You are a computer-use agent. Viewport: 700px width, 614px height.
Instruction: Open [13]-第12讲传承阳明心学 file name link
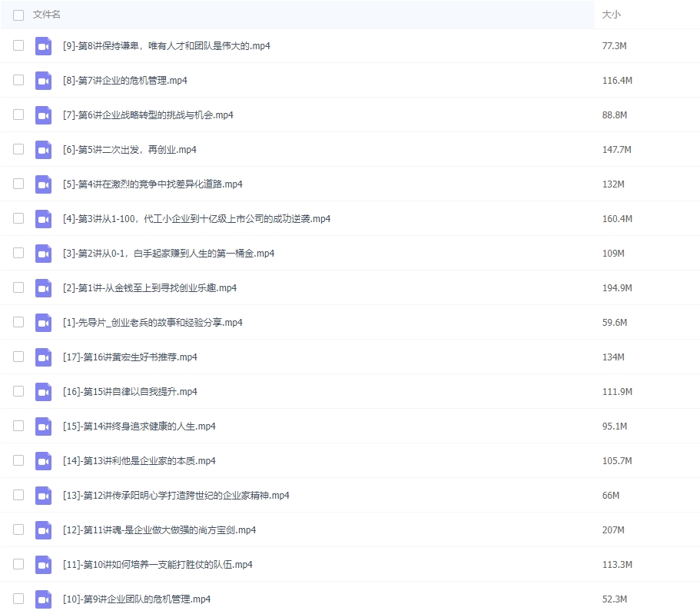[x=175, y=496]
